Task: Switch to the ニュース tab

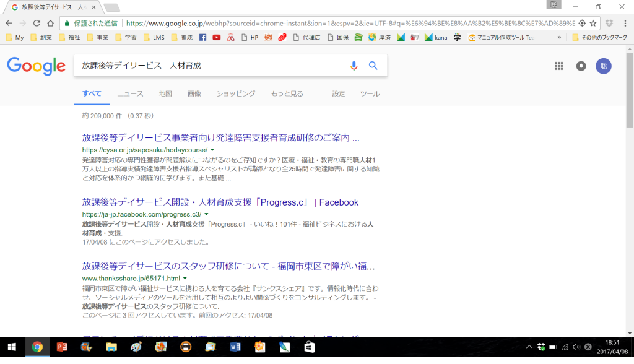Action: pyautogui.click(x=130, y=94)
